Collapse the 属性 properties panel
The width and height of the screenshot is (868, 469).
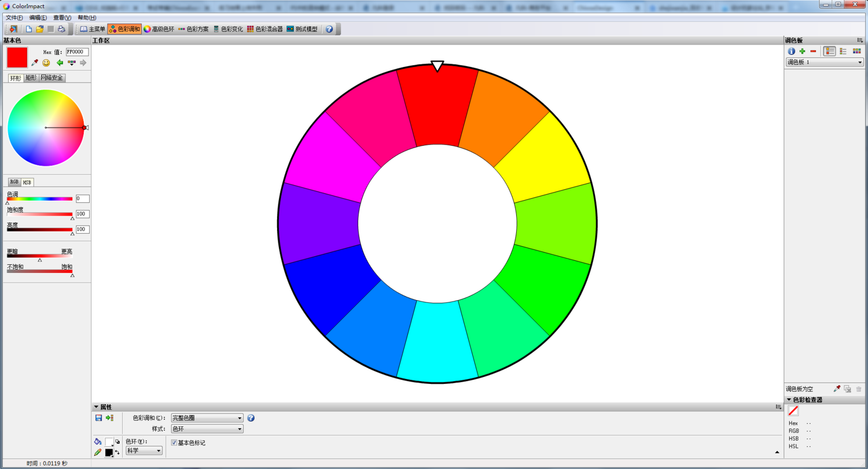click(96, 407)
